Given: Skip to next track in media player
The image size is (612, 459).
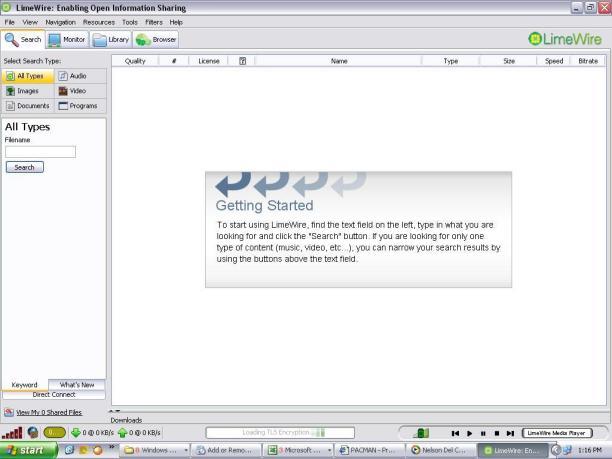Looking at the screenshot, I should click(x=510, y=433).
